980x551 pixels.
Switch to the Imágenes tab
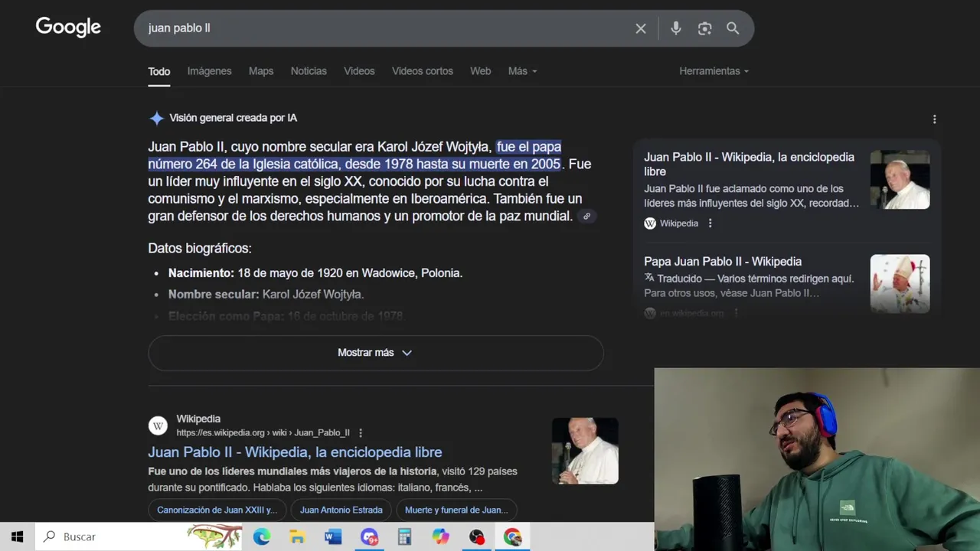point(209,71)
